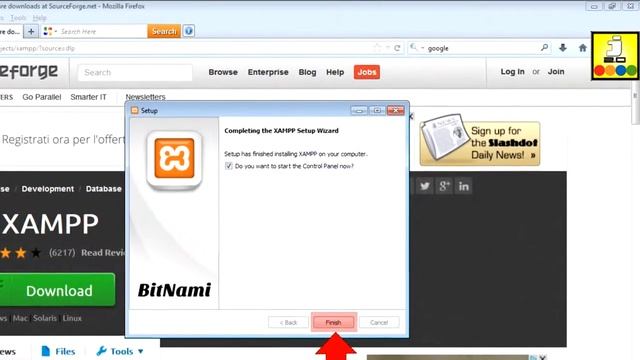Open the Tools menu in Firefox menu bar

[18, 18]
